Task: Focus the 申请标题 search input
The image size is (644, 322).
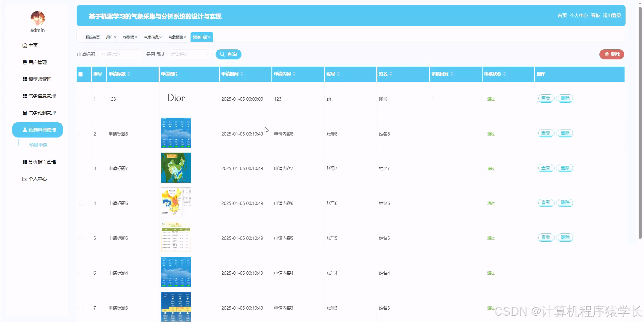Action: coord(121,54)
